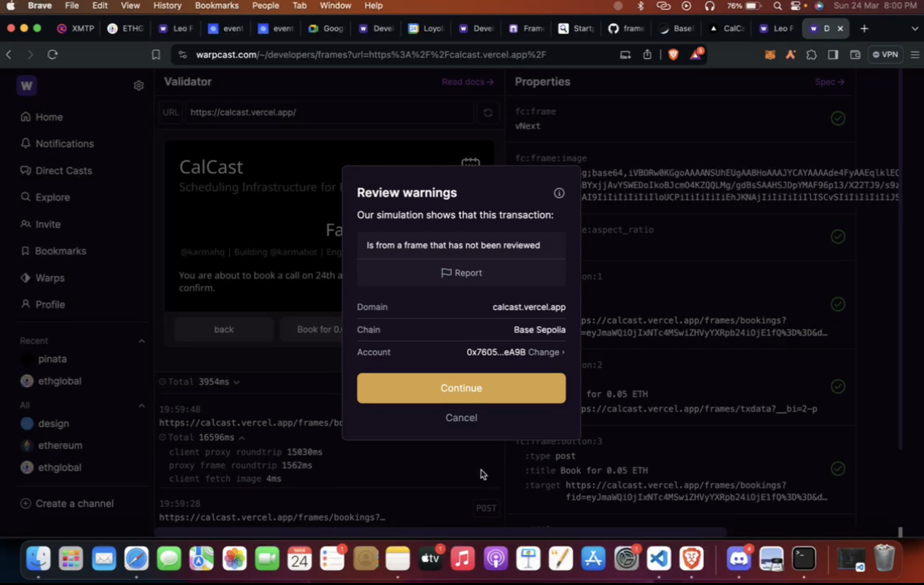Toggle the browser sidebar panel
The image size is (924, 585).
pyautogui.click(x=833, y=55)
